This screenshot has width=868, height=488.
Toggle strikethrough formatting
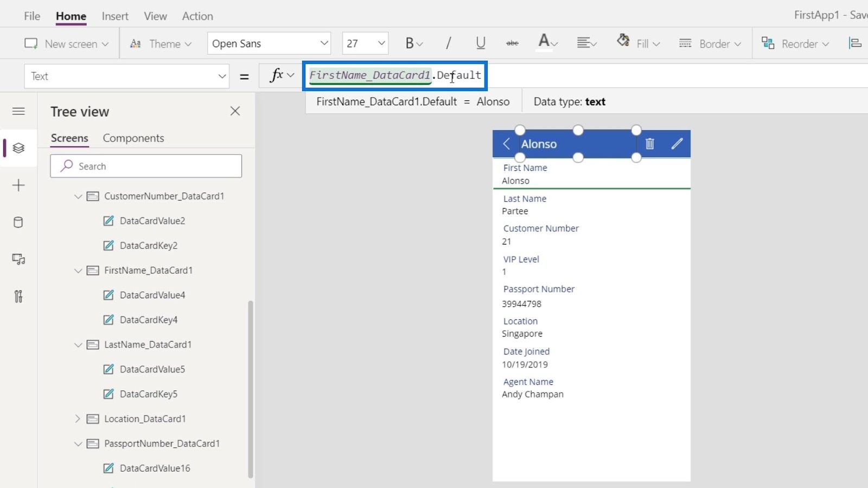point(512,43)
